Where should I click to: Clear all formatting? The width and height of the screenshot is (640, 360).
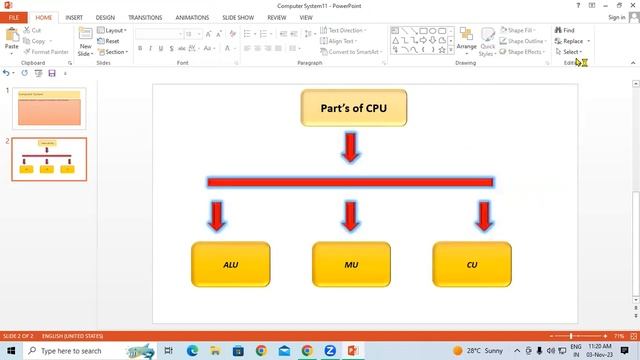point(233,34)
